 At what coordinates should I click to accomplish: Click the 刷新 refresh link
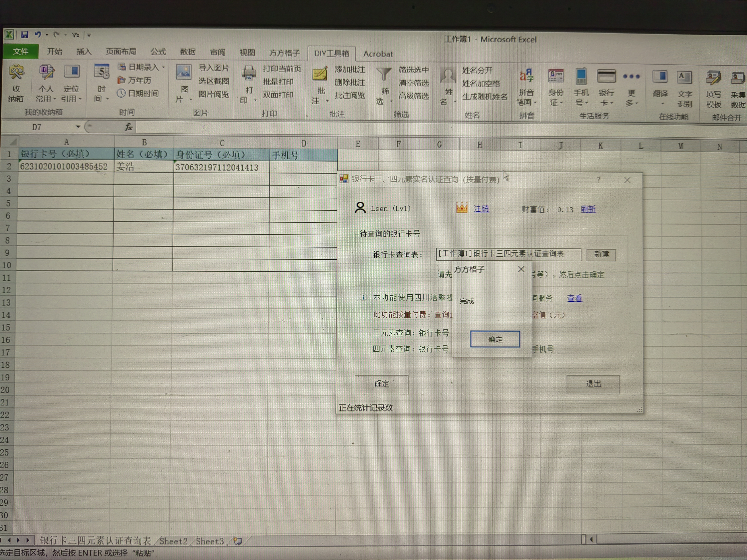click(588, 209)
